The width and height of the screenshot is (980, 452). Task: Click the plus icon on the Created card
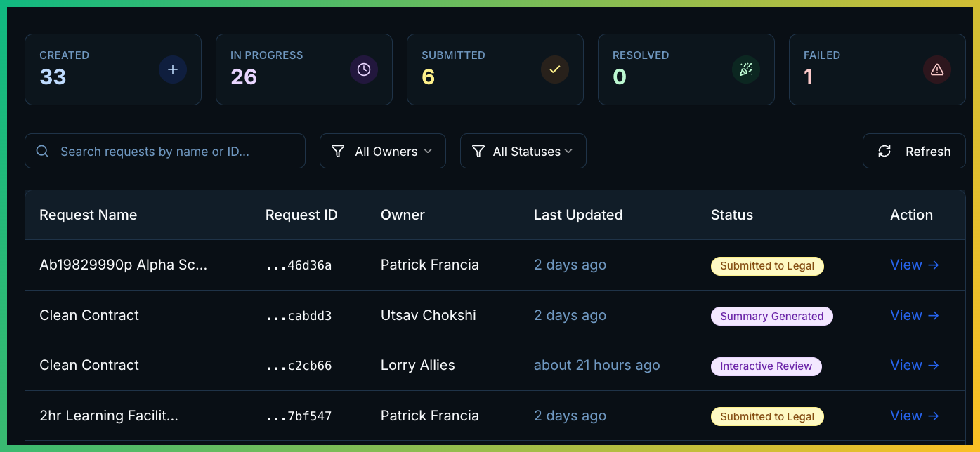[173, 69]
